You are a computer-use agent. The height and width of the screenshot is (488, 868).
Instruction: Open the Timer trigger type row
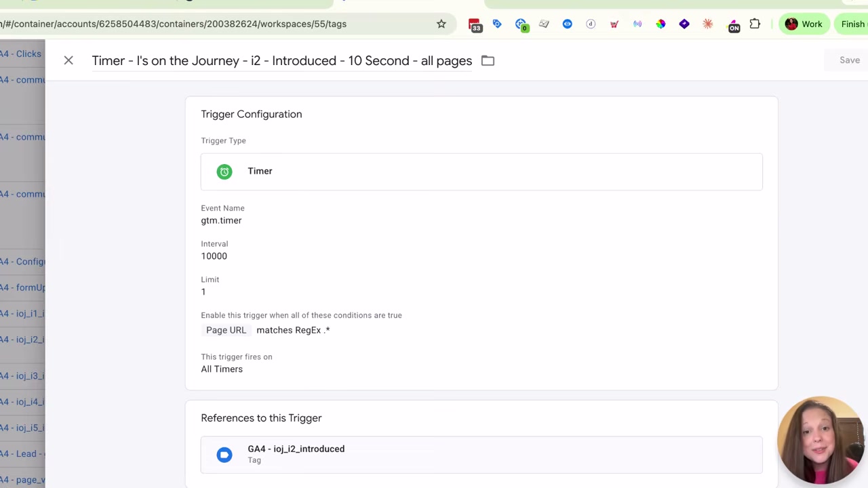481,171
